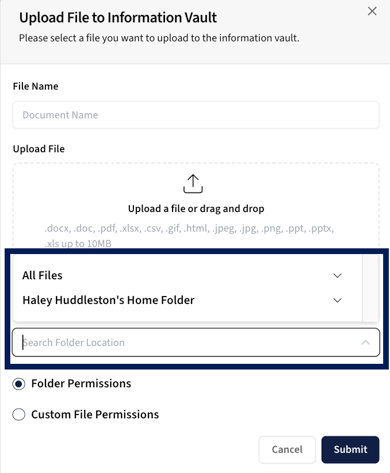Click the Cancel button
390x473 pixels.
(287, 449)
